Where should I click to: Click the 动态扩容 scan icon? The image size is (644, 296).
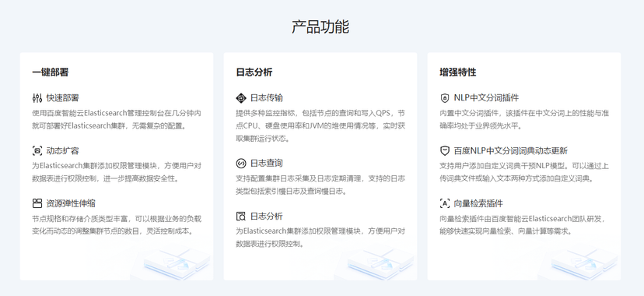point(37,151)
